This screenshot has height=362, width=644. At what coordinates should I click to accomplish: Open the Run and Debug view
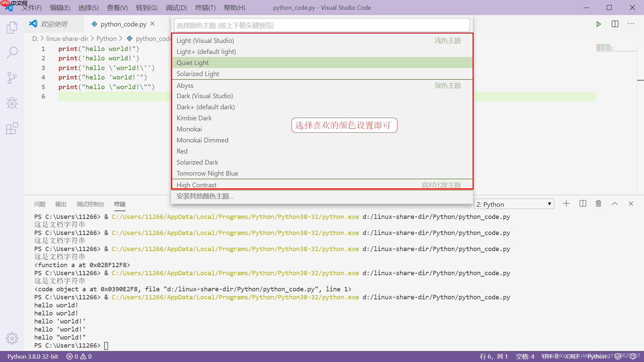point(12,103)
